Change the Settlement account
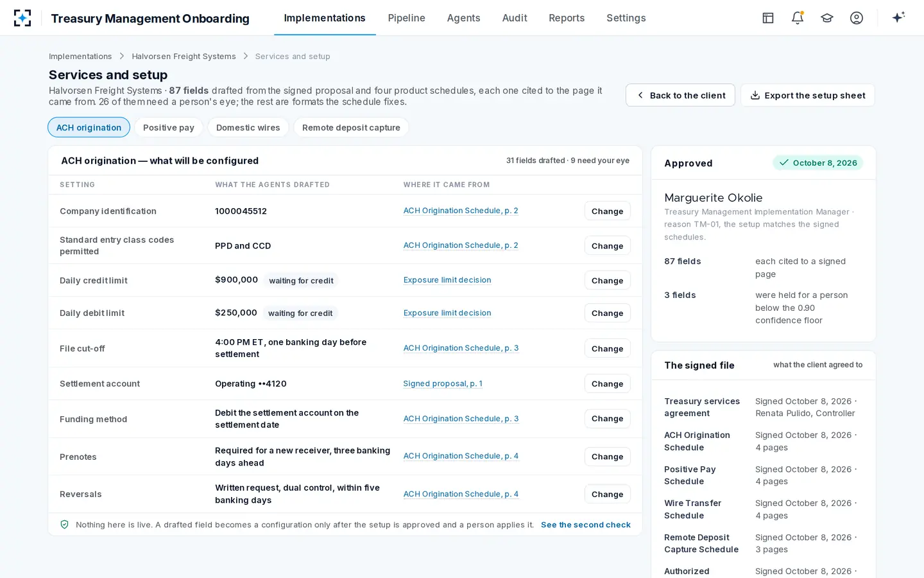This screenshot has height=578, width=924. click(607, 383)
